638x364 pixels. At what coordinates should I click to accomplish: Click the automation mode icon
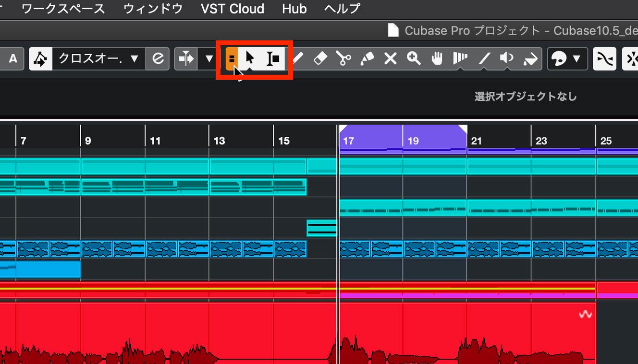[x=40, y=59]
